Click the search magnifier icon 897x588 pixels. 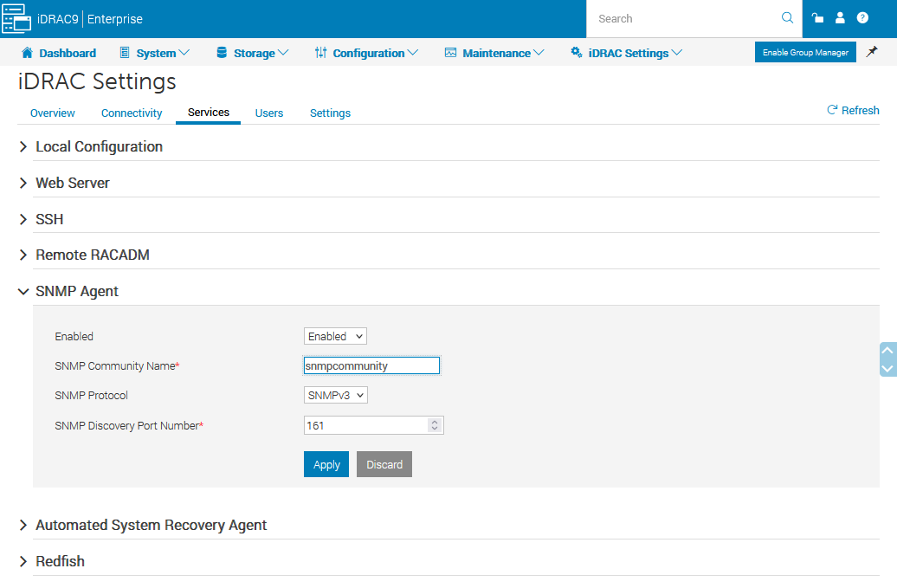[x=787, y=18]
